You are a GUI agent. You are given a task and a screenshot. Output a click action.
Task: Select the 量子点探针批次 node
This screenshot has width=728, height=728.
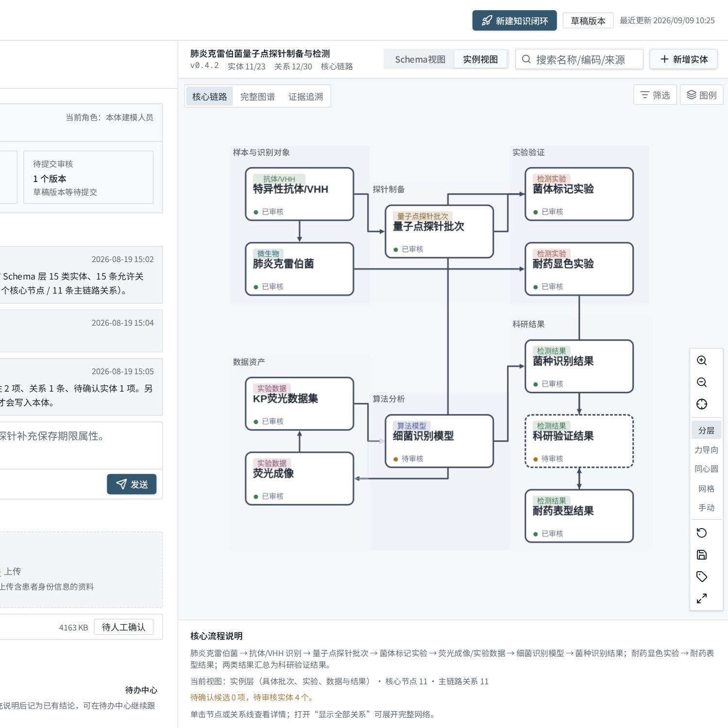click(x=439, y=232)
